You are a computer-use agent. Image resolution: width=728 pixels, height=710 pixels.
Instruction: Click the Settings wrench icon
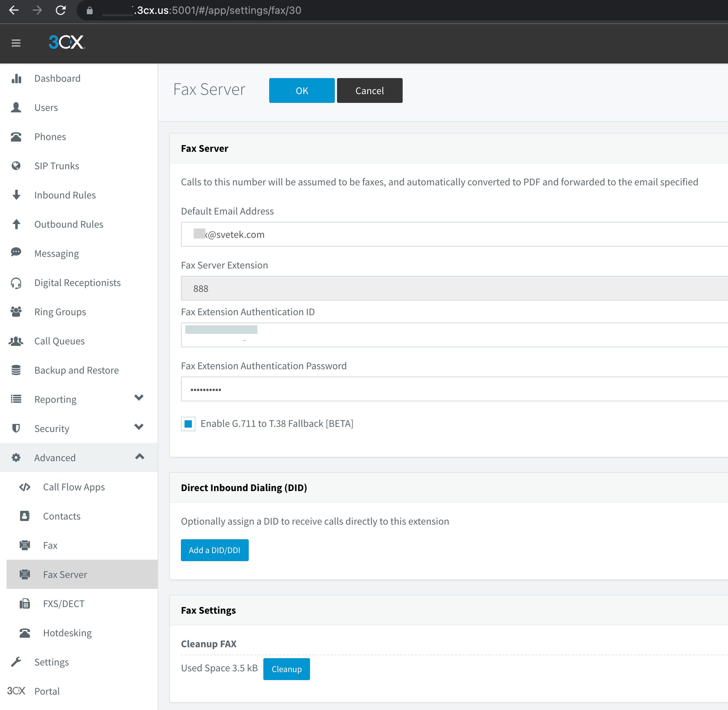pos(16,662)
